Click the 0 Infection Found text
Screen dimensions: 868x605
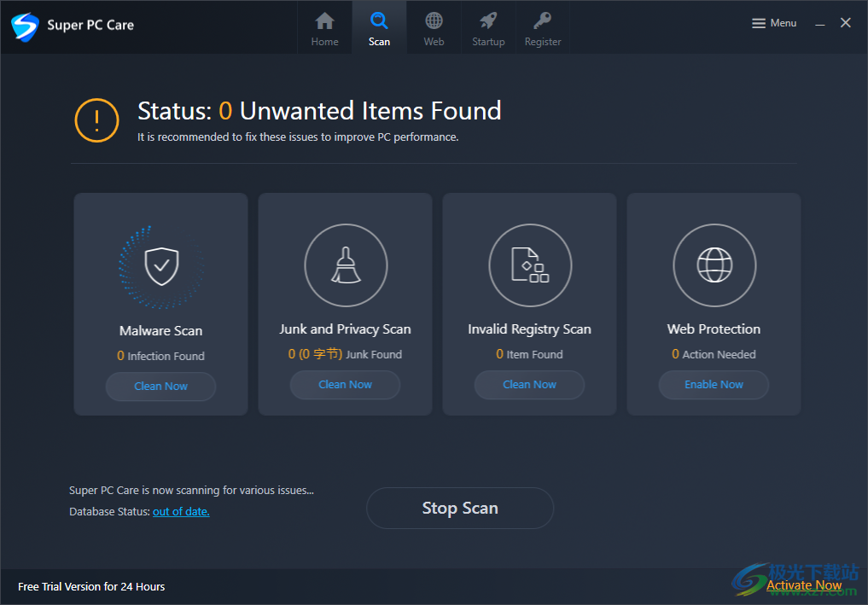160,356
